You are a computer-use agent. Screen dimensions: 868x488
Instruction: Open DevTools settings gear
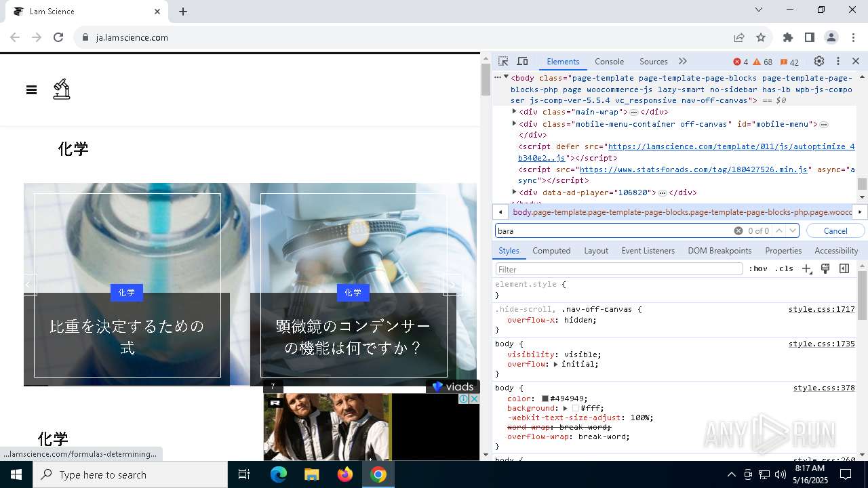819,61
